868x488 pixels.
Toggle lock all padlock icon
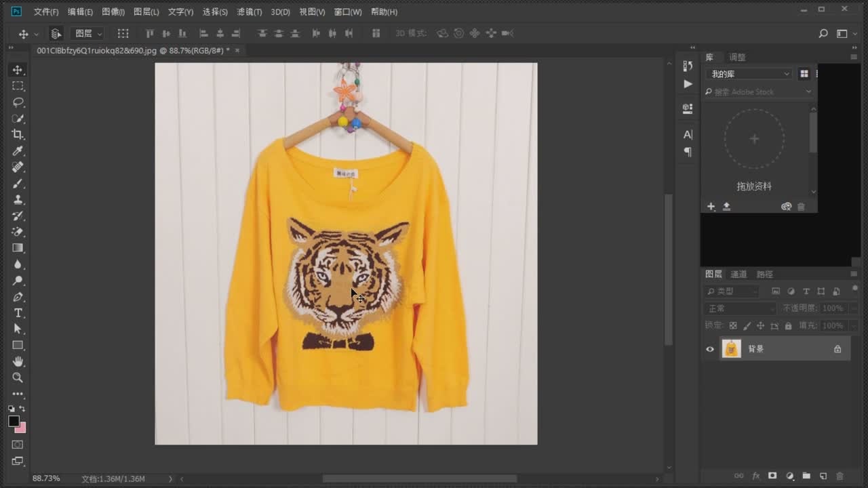788,326
